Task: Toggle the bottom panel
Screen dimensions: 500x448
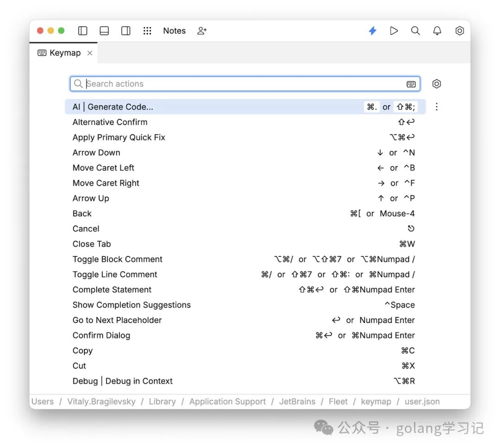Action: [104, 31]
